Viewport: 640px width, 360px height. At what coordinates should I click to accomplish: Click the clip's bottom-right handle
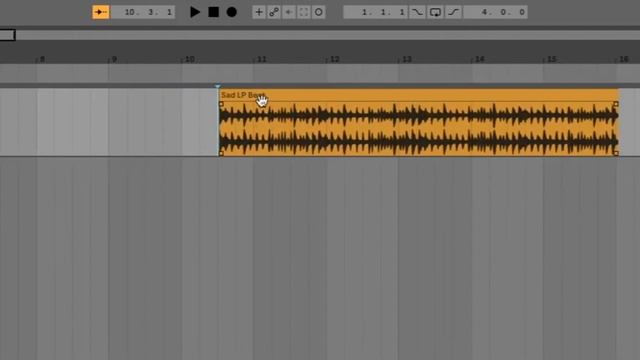616,153
